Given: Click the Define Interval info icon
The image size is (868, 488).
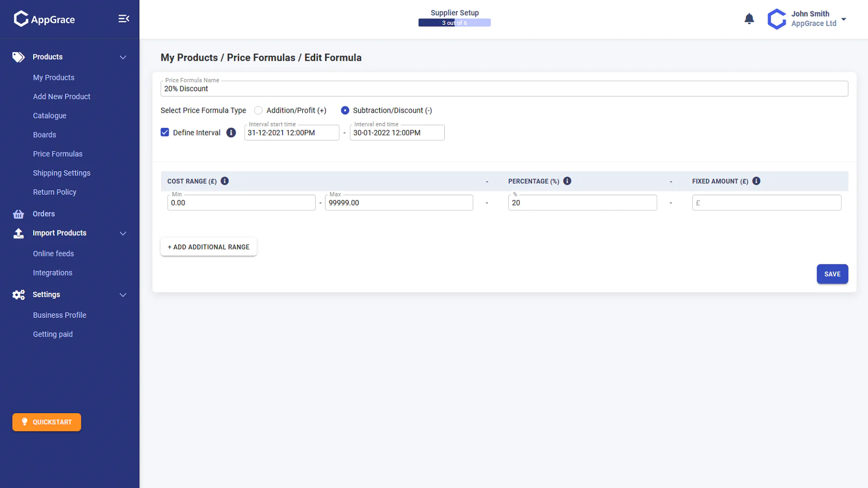Looking at the screenshot, I should [231, 133].
